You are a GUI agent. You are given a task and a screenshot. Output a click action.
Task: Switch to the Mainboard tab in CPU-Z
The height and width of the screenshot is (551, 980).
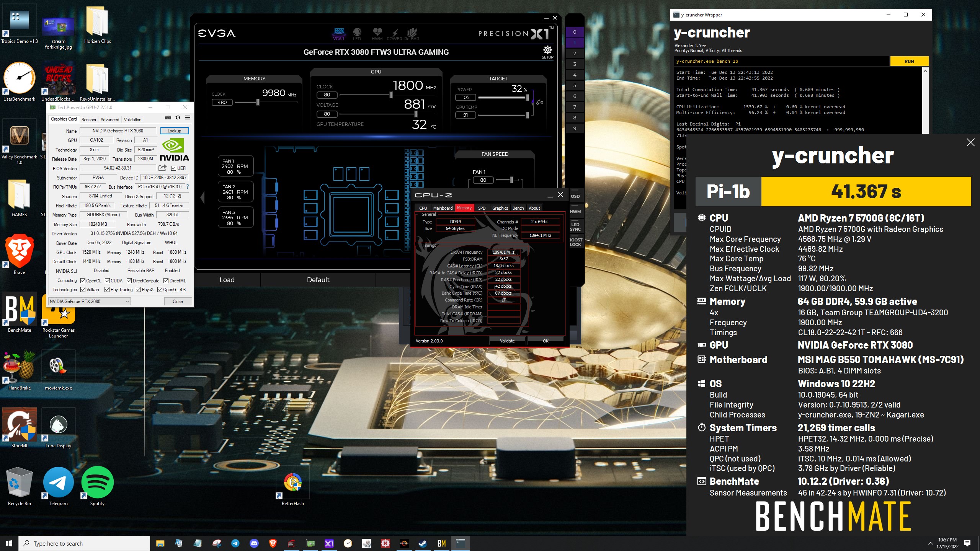click(x=443, y=208)
